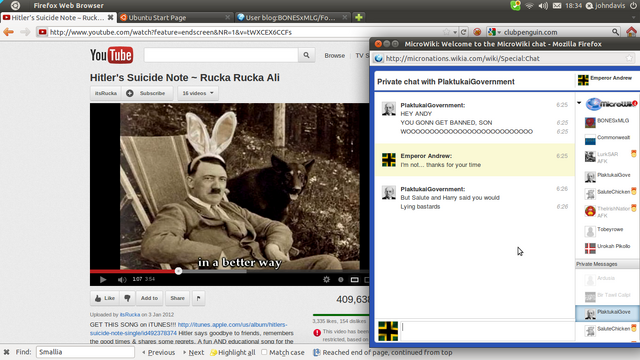Open video settings gear icon

click(326, 280)
